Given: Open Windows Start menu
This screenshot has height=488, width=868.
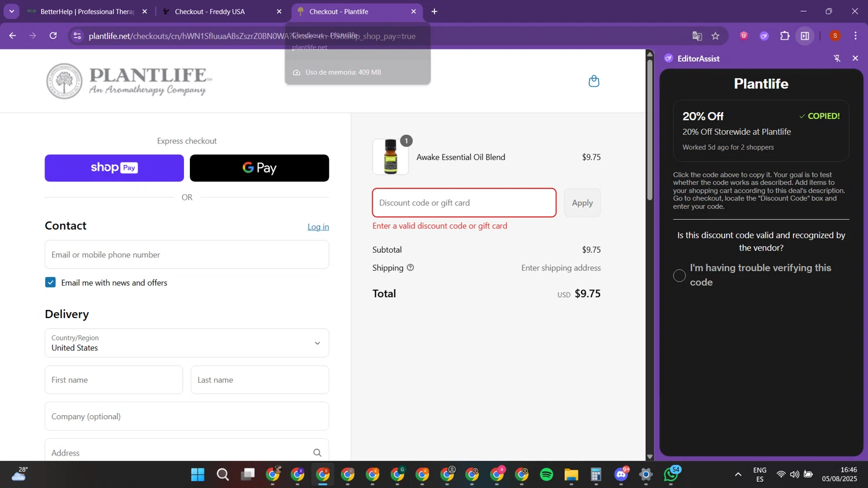Looking at the screenshot, I should (198, 475).
